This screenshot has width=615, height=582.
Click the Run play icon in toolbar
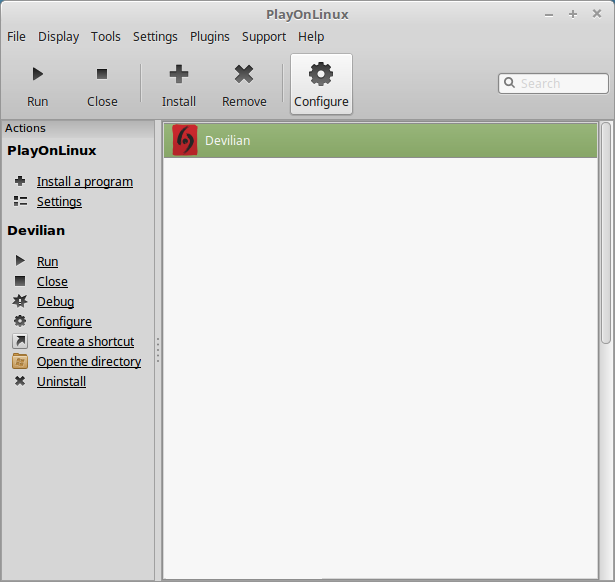(38, 74)
